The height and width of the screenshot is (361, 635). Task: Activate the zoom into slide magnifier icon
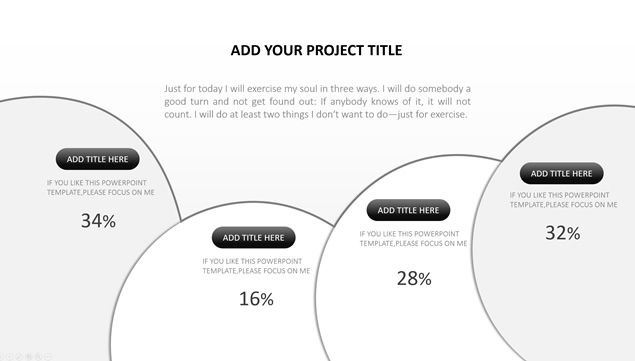(x=38, y=357)
